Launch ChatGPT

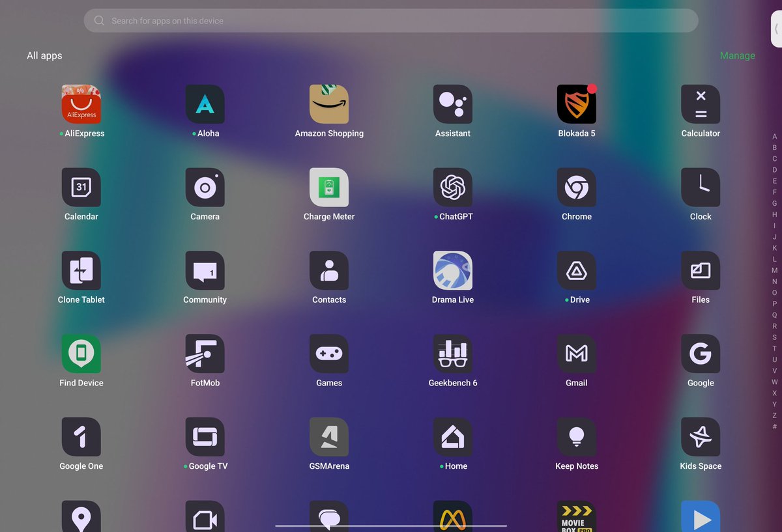pyautogui.click(x=453, y=188)
